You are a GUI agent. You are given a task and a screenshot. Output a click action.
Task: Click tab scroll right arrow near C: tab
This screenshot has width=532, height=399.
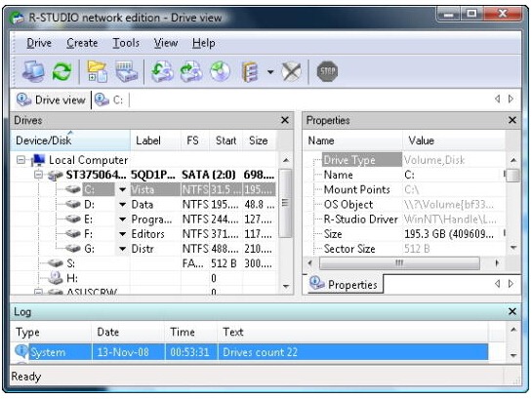click(x=511, y=99)
